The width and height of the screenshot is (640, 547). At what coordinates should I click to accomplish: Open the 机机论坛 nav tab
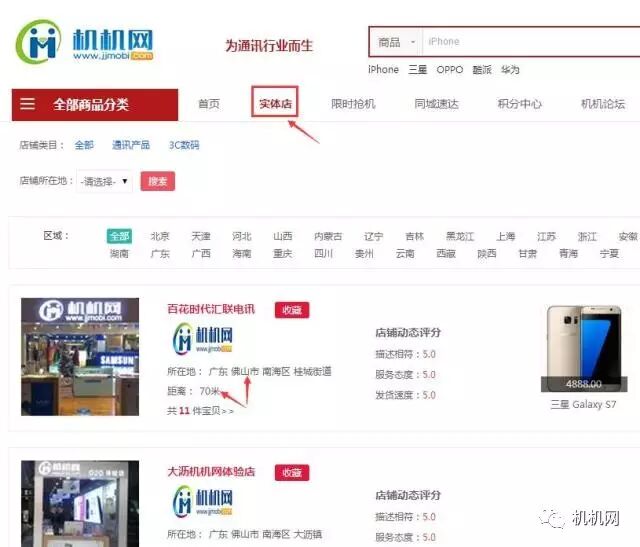603,104
